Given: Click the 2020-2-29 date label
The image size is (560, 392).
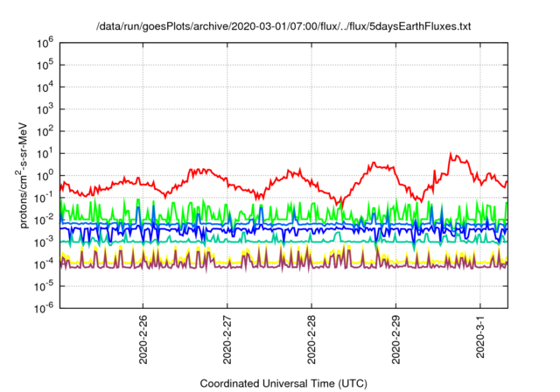Looking at the screenshot, I should (x=395, y=339).
